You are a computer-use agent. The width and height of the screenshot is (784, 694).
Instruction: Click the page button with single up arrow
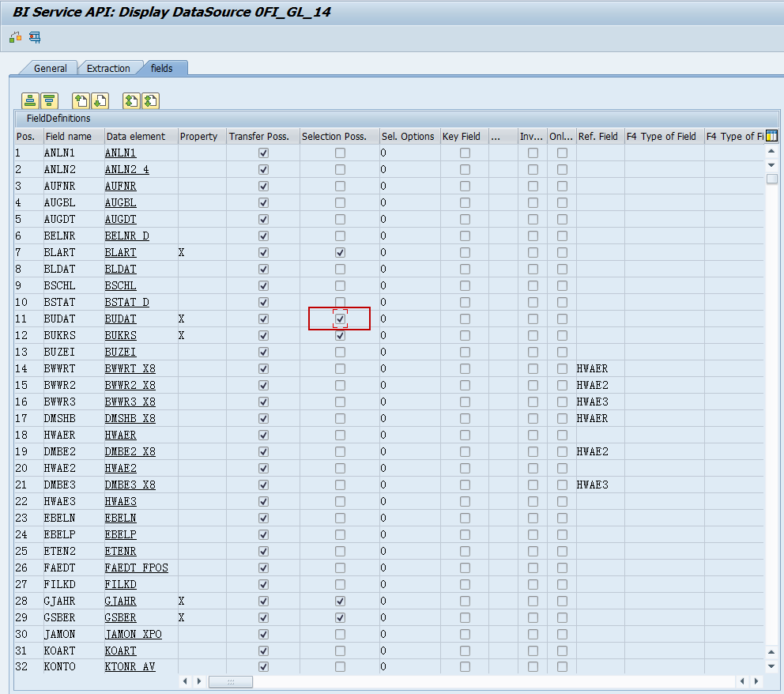click(81, 100)
